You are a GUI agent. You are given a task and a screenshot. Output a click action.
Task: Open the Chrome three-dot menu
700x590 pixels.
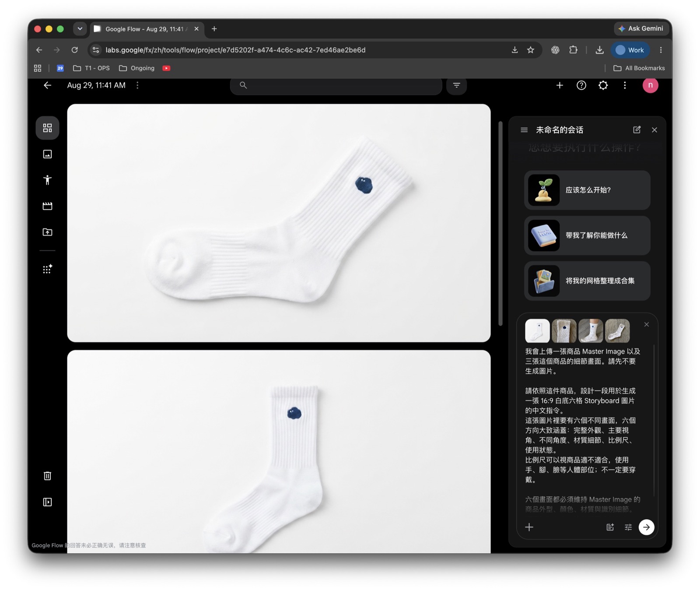[x=661, y=50]
